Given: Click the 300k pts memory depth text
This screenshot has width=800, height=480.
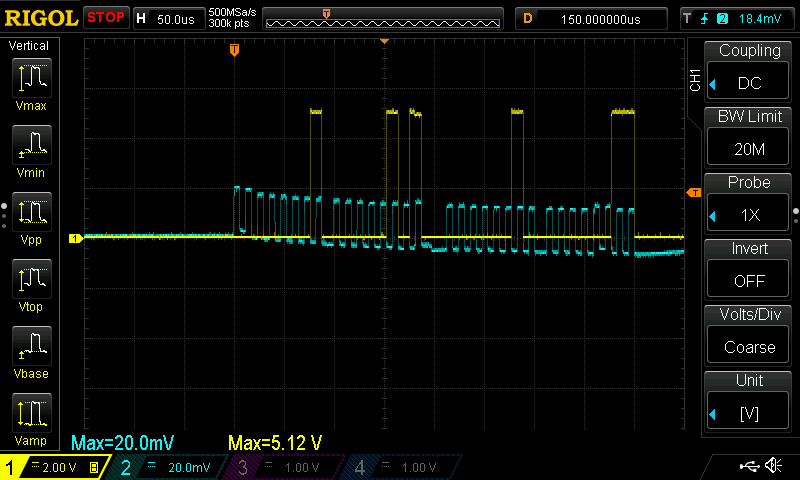Looking at the screenshot, I should (x=229, y=23).
